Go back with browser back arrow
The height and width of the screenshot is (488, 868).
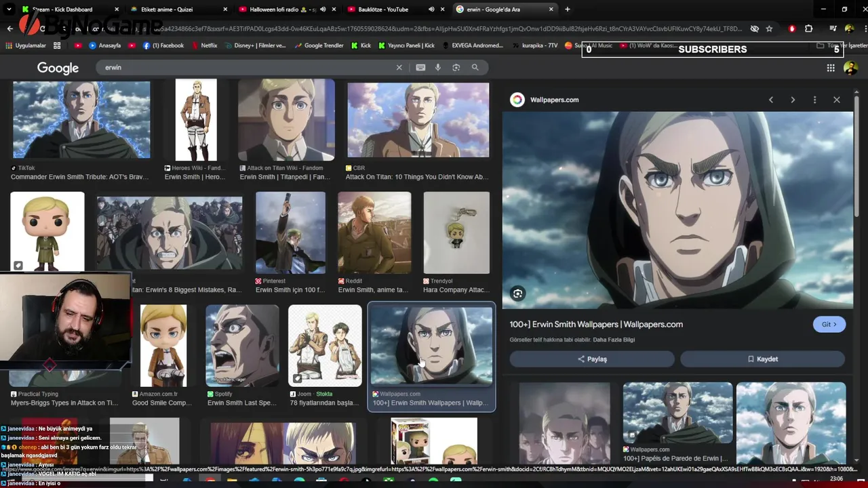point(9,28)
